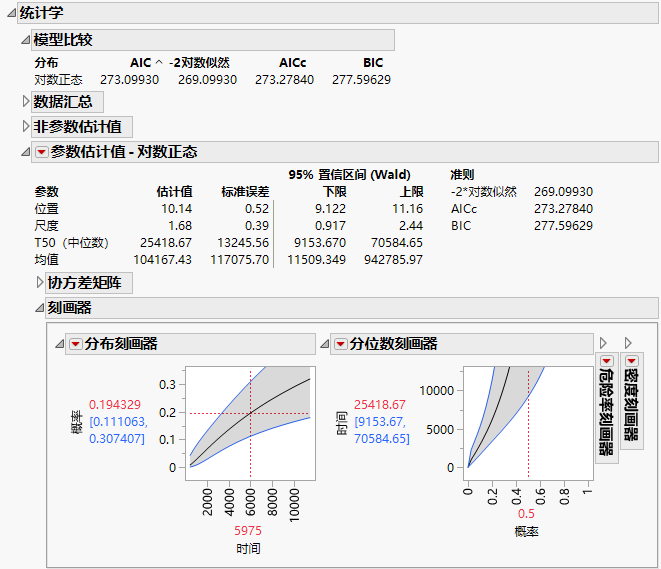Click the 模型比较 header title

pyautogui.click(x=63, y=40)
